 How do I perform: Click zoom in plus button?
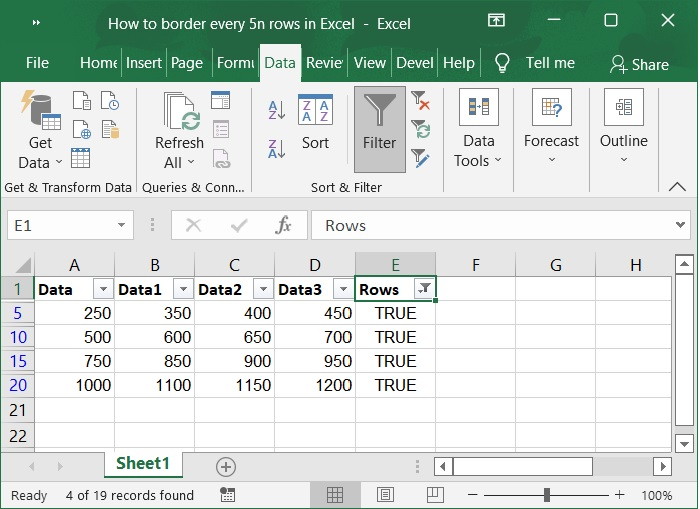619,495
